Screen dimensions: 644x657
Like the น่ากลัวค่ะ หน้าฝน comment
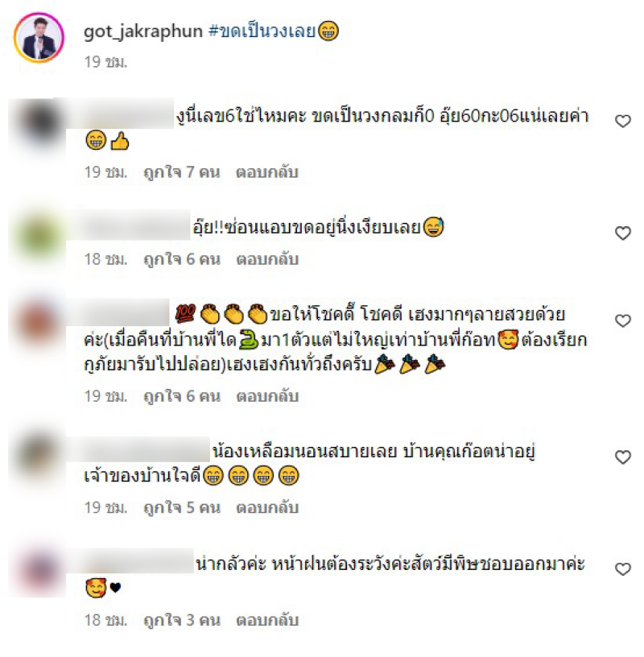(x=622, y=568)
